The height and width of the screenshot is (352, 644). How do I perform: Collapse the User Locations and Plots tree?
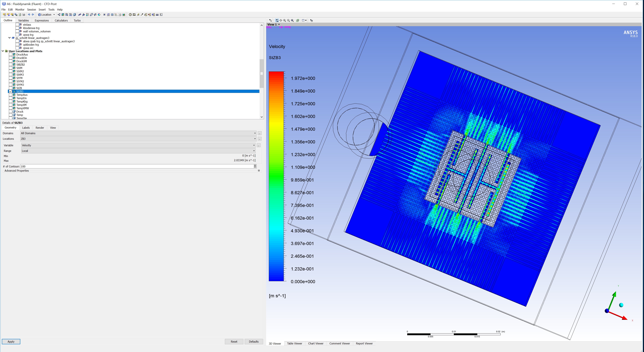3,51
